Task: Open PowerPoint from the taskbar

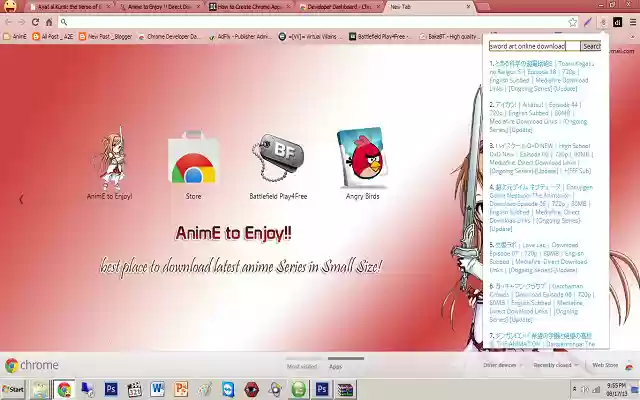Action: (x=181, y=389)
